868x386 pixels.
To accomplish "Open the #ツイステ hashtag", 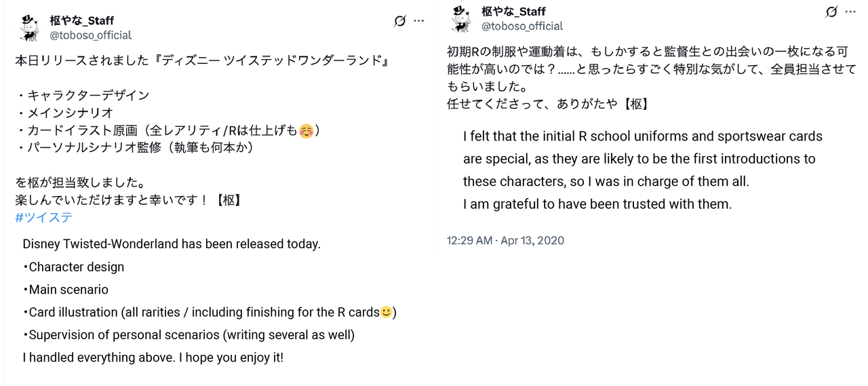I will [x=43, y=218].
